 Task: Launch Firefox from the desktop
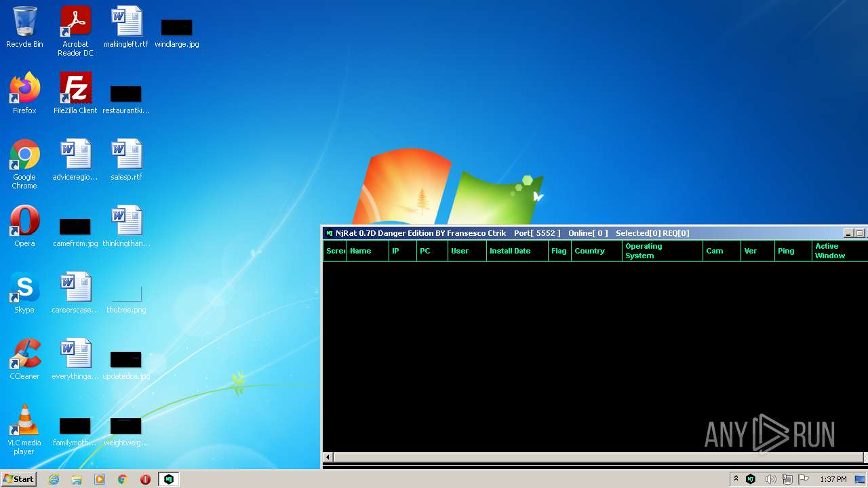(x=24, y=94)
